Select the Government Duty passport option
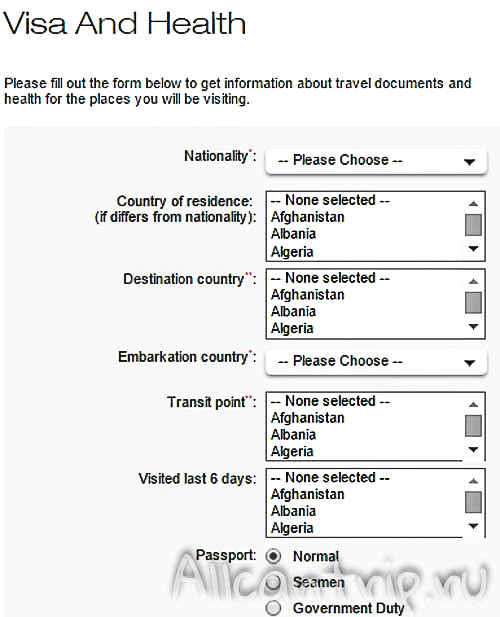Screen dimensions: 500x617 point(273,608)
